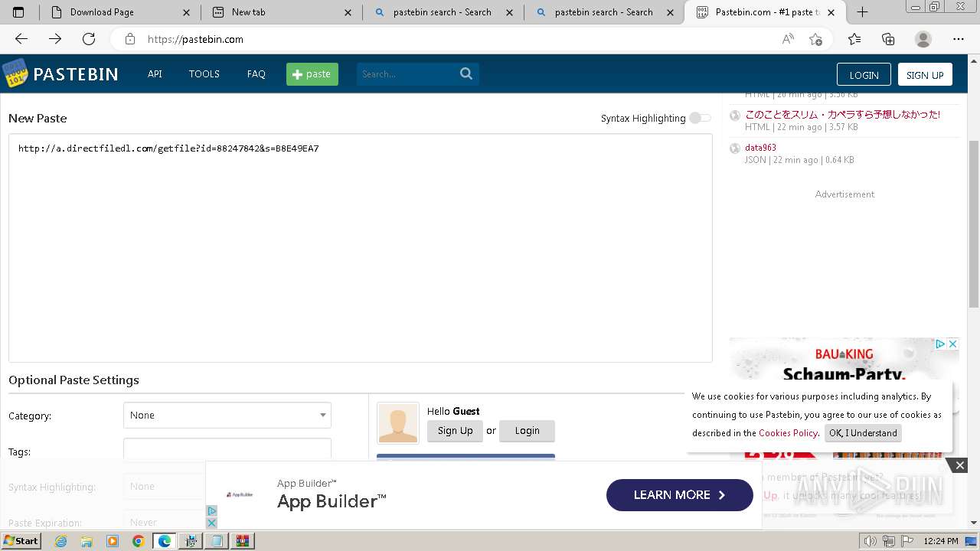980x551 pixels.
Task: Accept cookies with OK, I Understand
Action: 863,433
